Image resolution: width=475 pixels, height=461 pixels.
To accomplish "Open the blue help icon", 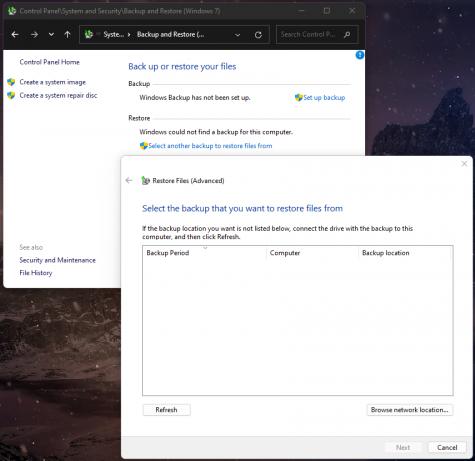I will [360, 55].
